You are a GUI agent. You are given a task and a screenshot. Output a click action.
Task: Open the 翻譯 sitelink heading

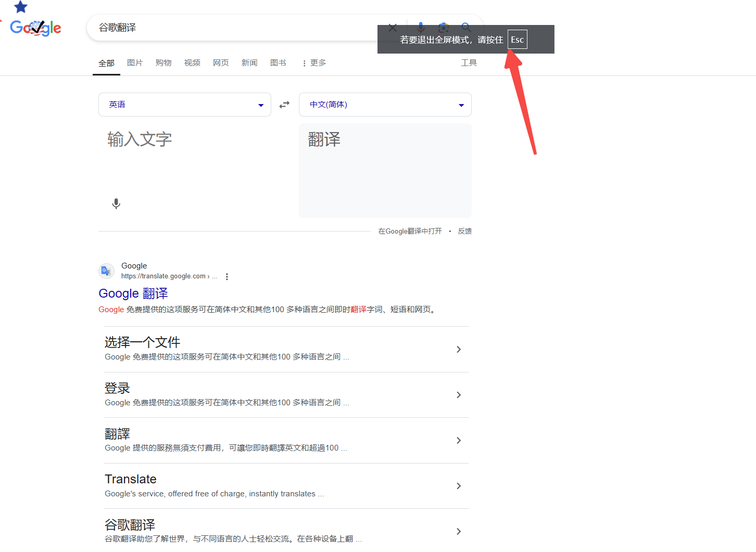[117, 433]
